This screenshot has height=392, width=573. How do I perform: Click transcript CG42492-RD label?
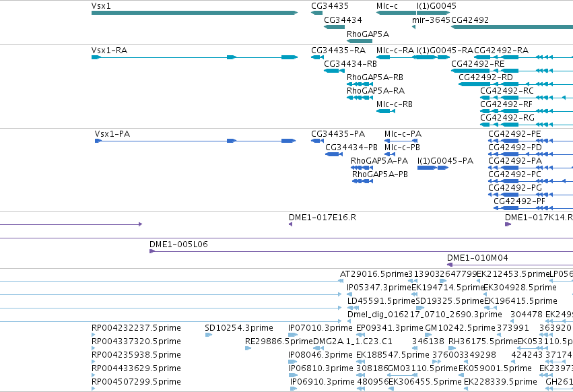point(485,77)
